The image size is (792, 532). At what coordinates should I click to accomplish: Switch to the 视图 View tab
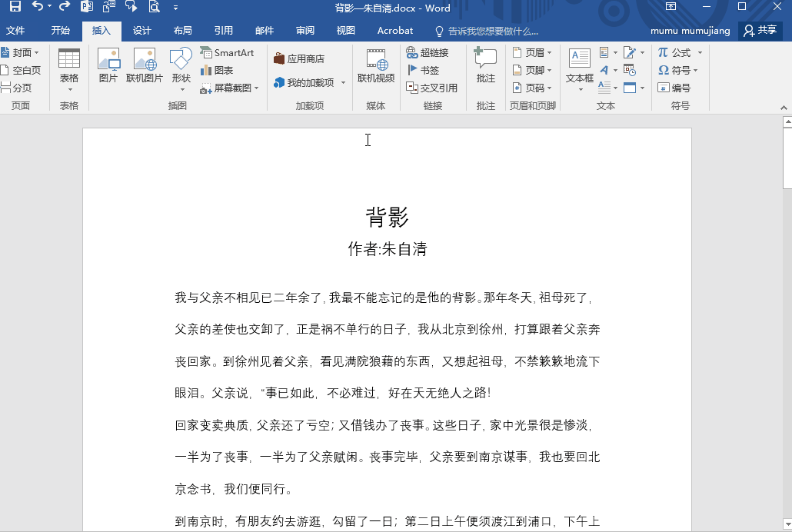pyautogui.click(x=345, y=31)
